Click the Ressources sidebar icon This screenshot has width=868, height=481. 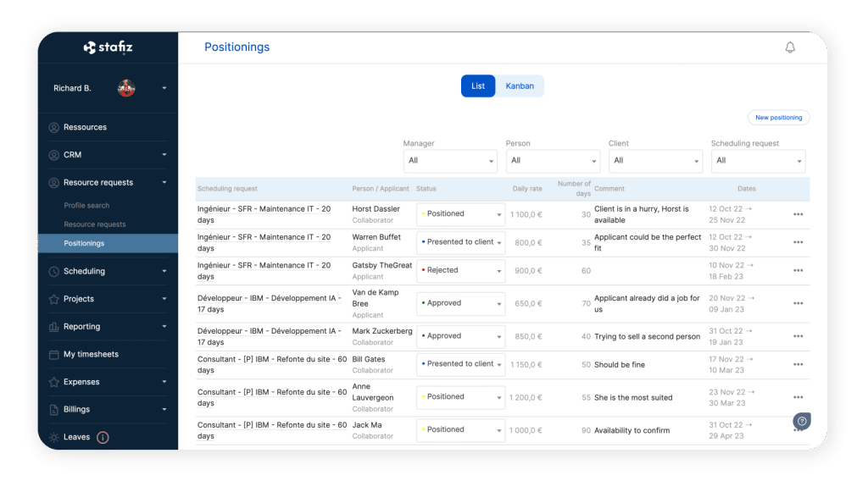click(53, 127)
